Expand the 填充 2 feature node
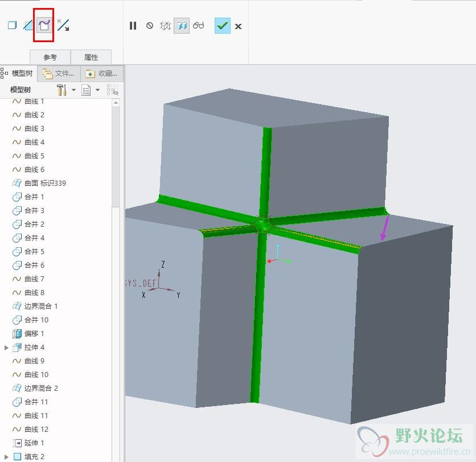476x462 pixels. pos(6,457)
